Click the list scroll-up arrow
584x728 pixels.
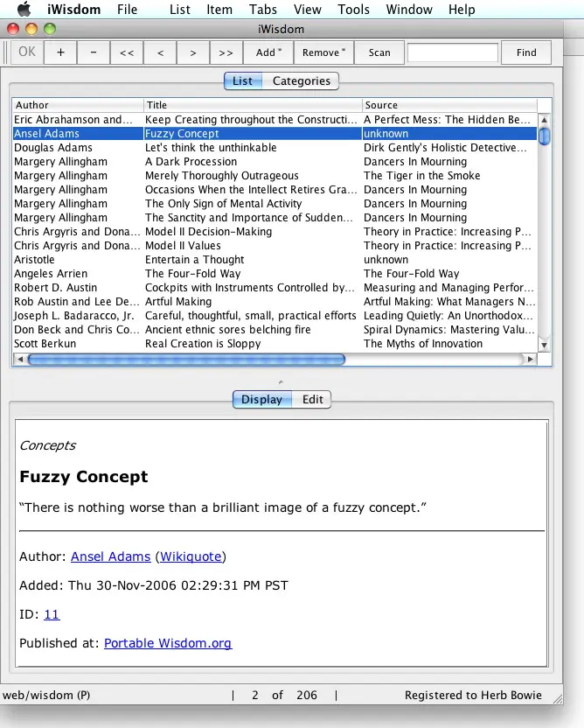click(544, 120)
